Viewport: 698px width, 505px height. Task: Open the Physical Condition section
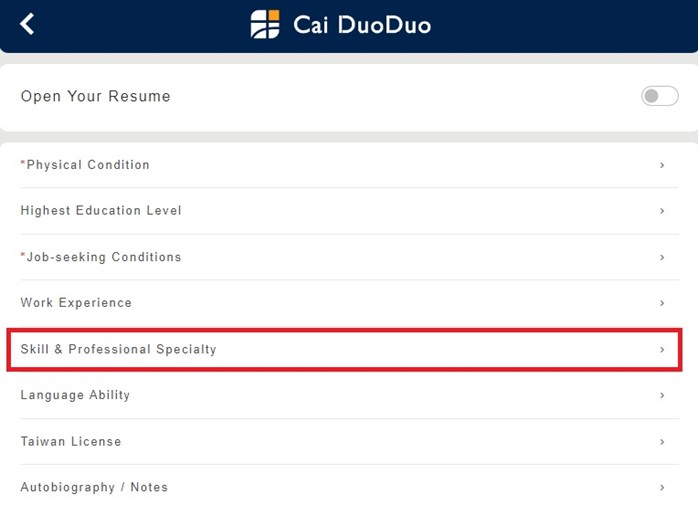pos(88,165)
